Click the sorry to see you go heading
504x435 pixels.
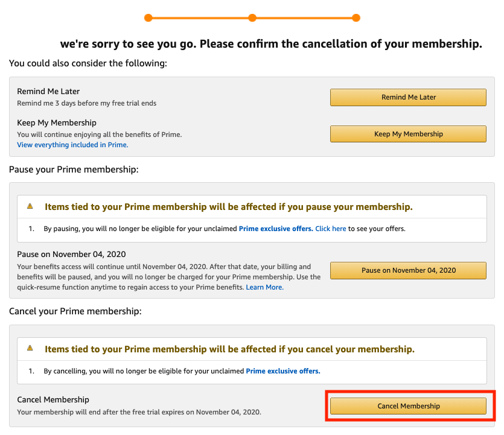(x=271, y=44)
